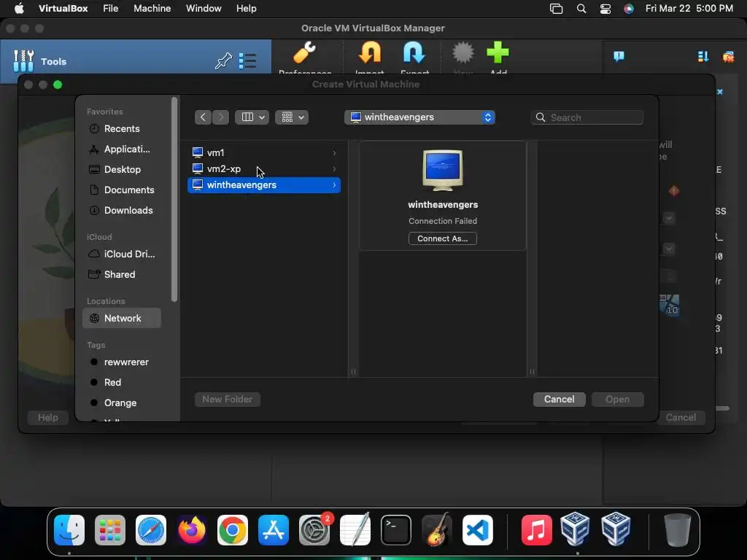Select the rewwrerer tag

coord(122,362)
